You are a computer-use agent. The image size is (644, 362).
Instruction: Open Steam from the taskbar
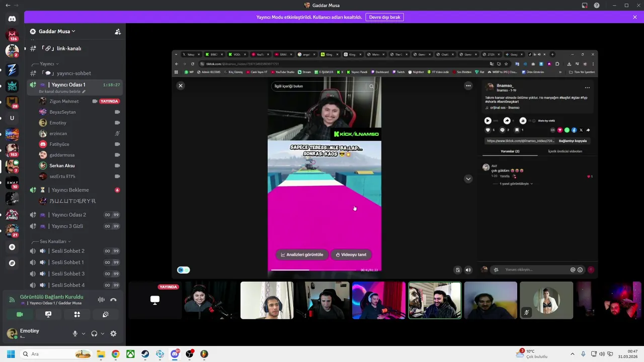[x=145, y=354]
